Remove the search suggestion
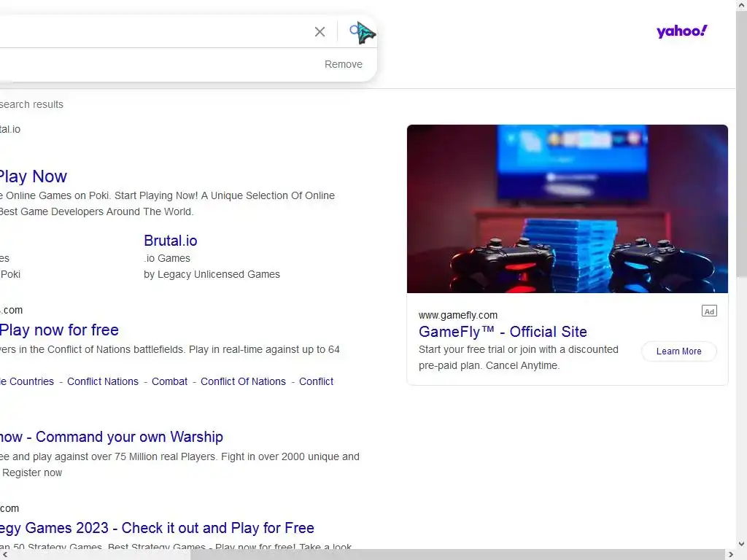Screen dimensions: 747x560 pyautogui.click(x=343, y=64)
